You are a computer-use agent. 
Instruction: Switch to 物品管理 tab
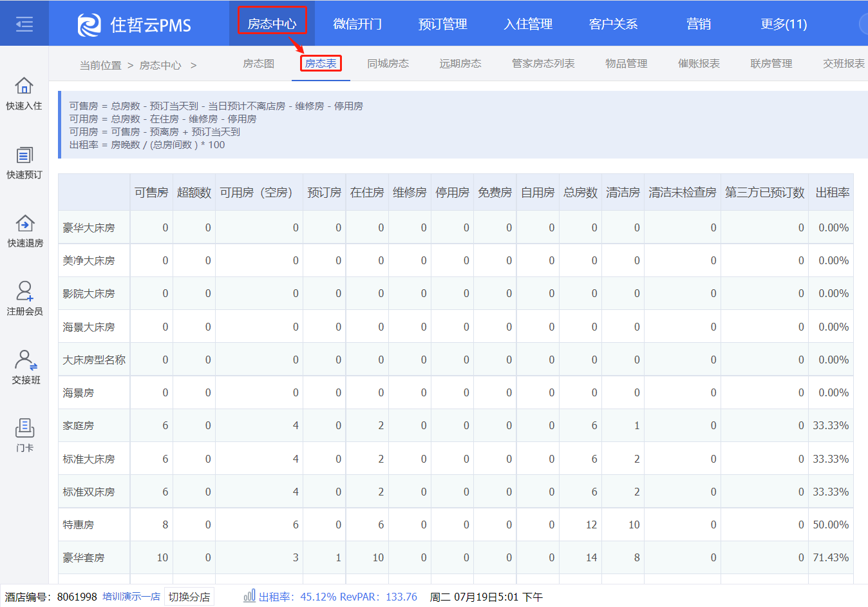[627, 63]
